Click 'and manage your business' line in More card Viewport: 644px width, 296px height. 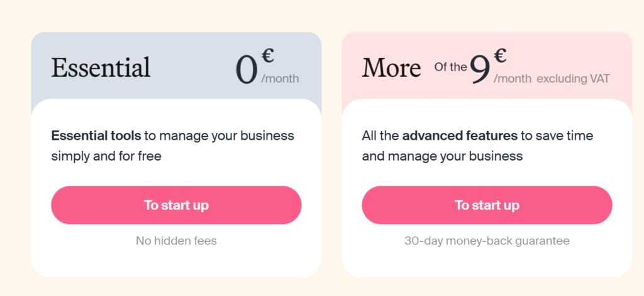(442, 156)
